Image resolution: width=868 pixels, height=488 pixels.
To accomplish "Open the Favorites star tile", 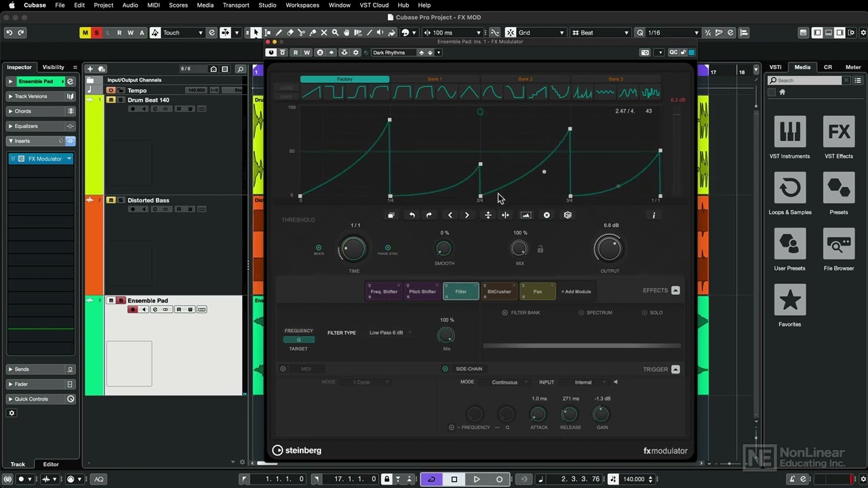I will tap(790, 306).
